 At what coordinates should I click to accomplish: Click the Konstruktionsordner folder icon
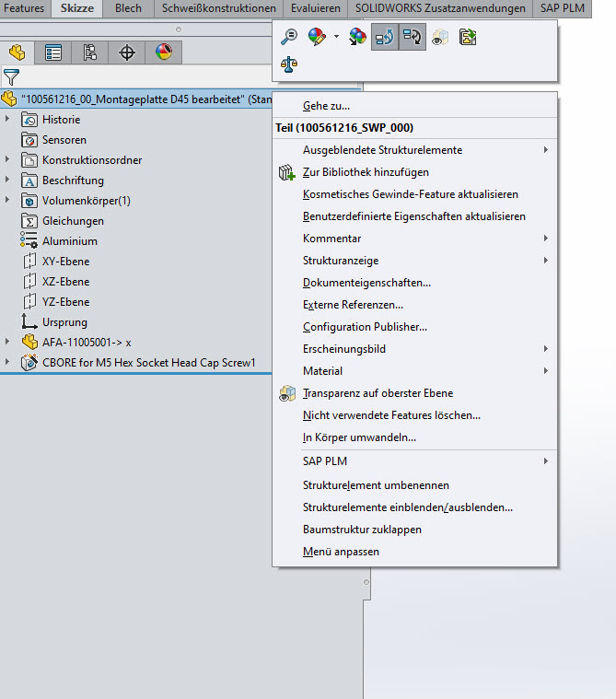pyautogui.click(x=29, y=159)
